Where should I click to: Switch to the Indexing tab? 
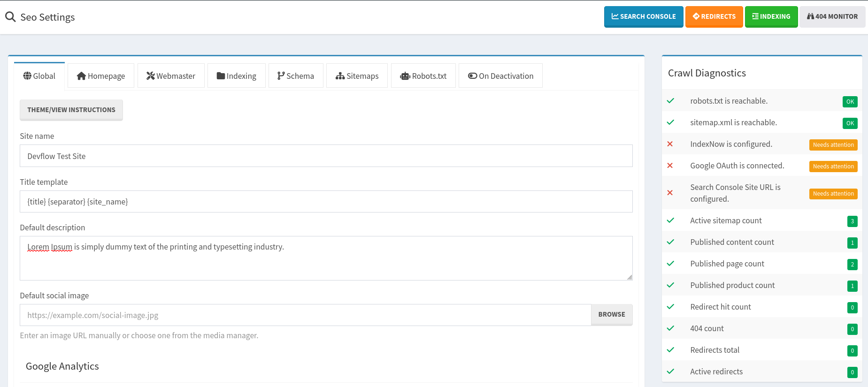[237, 76]
